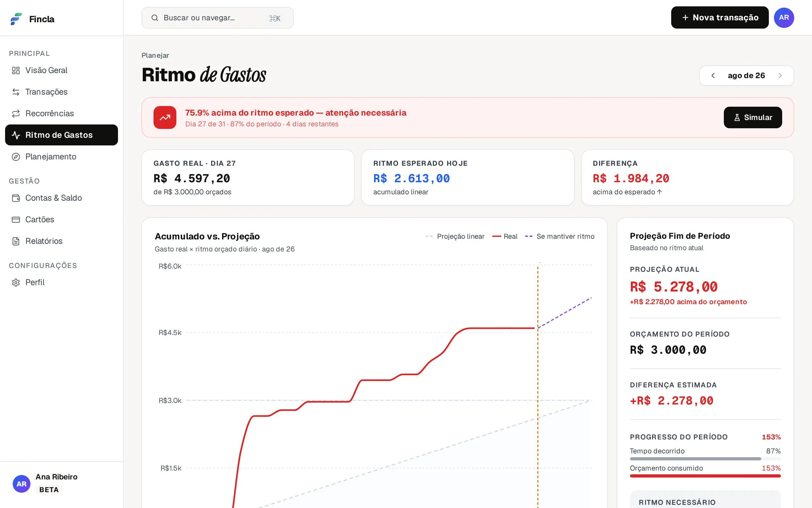Click the Contas & Saldo wallet icon
The width and height of the screenshot is (812, 508).
(16, 198)
